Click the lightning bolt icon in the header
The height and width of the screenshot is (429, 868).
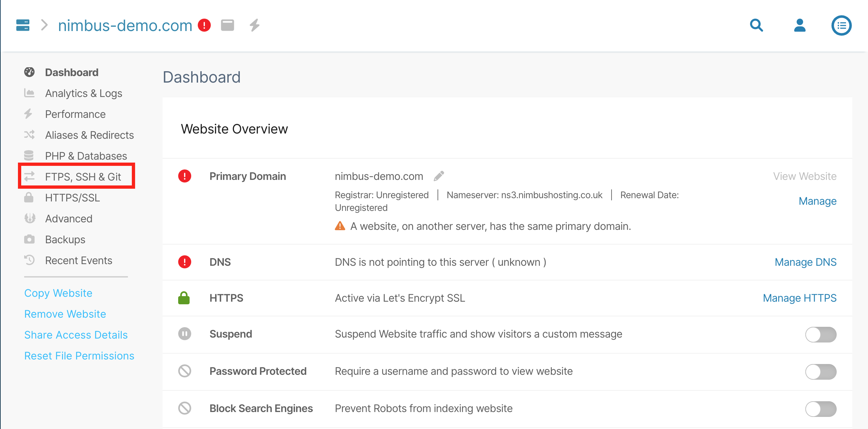(x=255, y=25)
